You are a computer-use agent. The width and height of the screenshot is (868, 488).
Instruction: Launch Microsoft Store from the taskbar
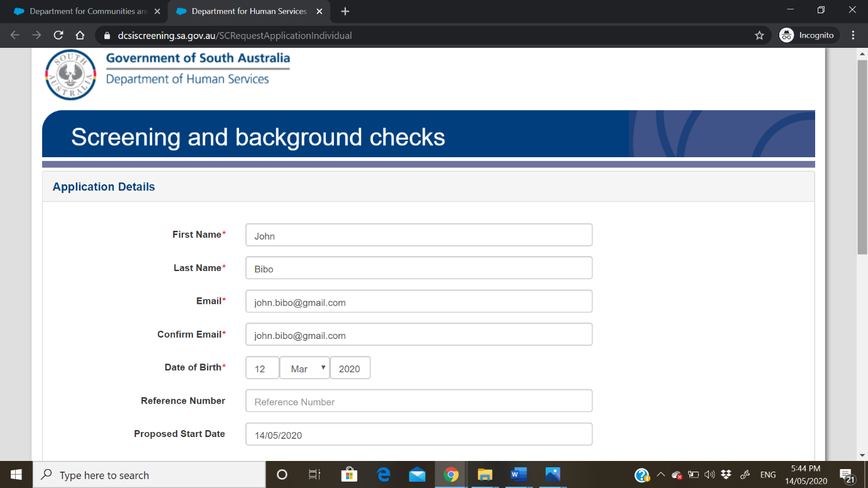pyautogui.click(x=349, y=475)
